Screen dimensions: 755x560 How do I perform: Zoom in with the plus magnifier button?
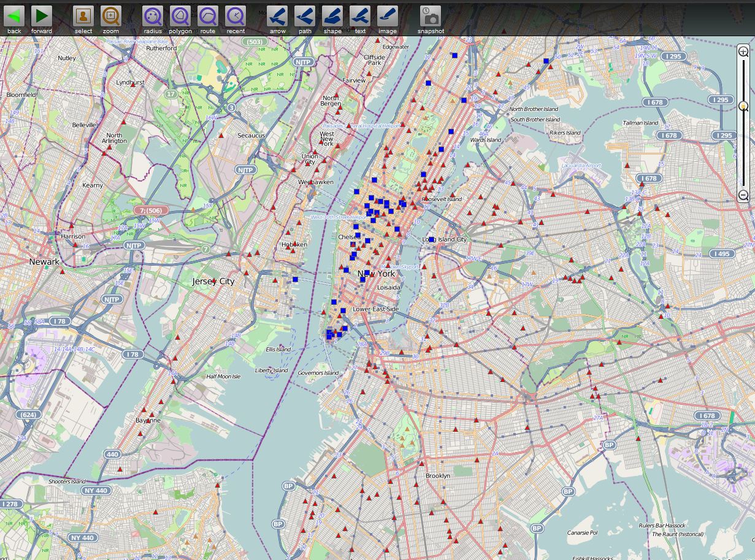click(743, 52)
